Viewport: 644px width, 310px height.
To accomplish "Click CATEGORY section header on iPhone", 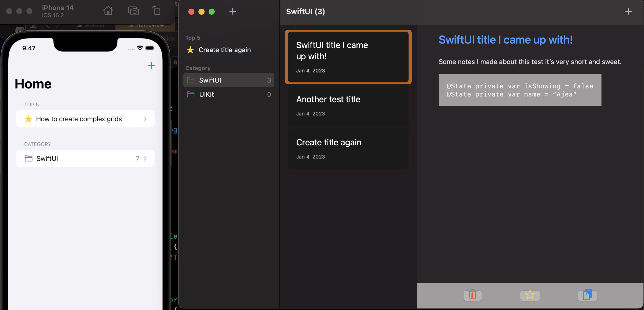I will point(38,144).
